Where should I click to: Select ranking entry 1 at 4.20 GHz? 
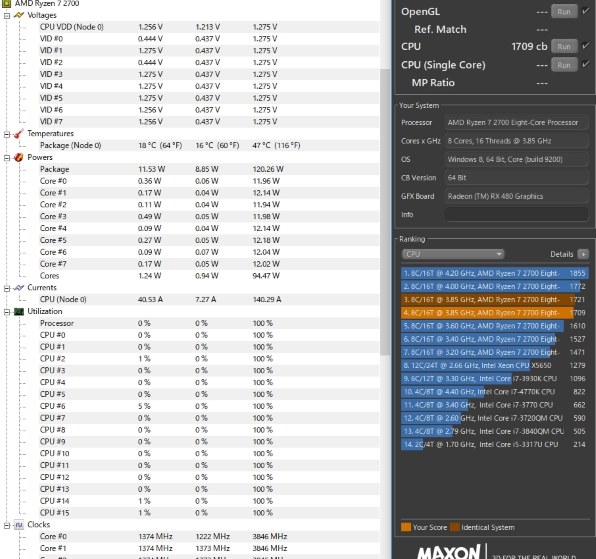495,273
